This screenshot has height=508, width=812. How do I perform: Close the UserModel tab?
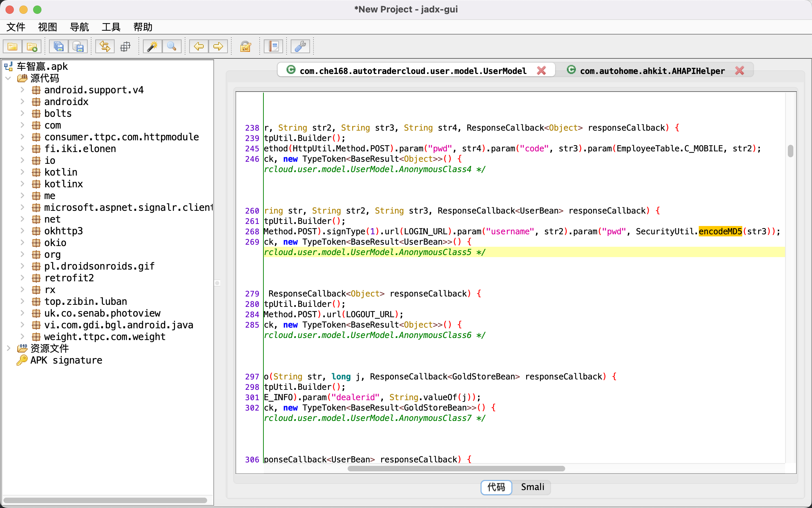point(541,70)
